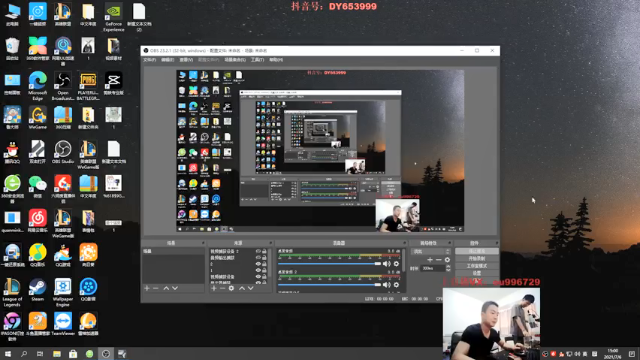Select the Tencent QQ penguin desktop icon

pos(12,152)
